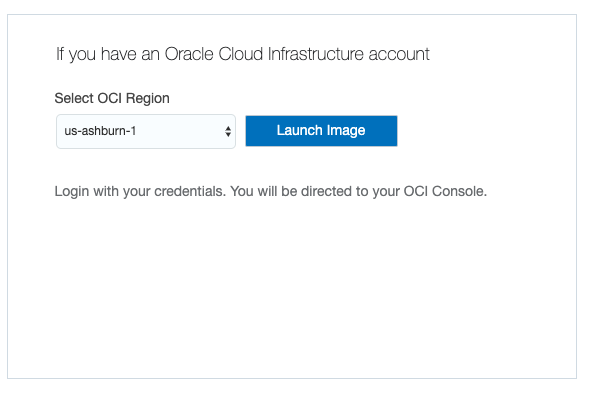The image size is (590, 393).
Task: Click the Select OCI Region label
Action: [x=112, y=98]
